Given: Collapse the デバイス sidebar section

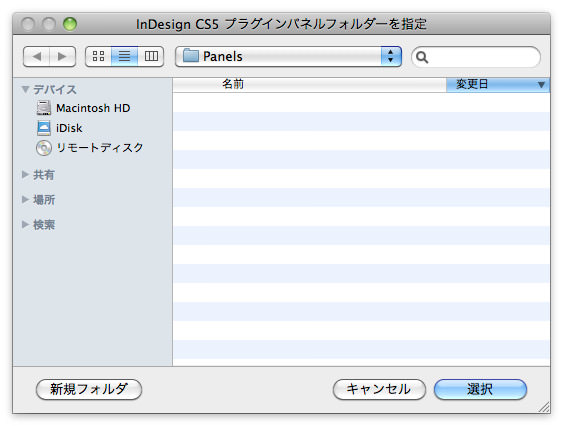Looking at the screenshot, I should pos(25,89).
